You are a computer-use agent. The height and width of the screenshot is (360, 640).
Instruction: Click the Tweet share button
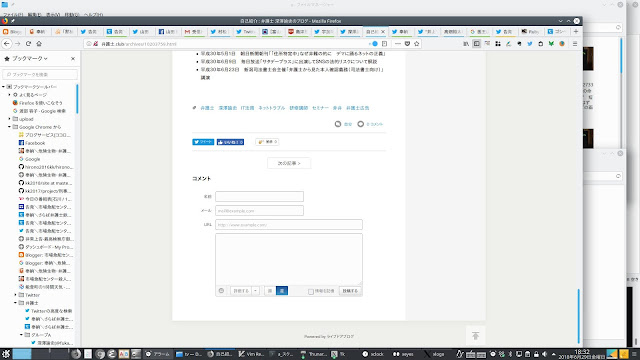click(x=203, y=142)
